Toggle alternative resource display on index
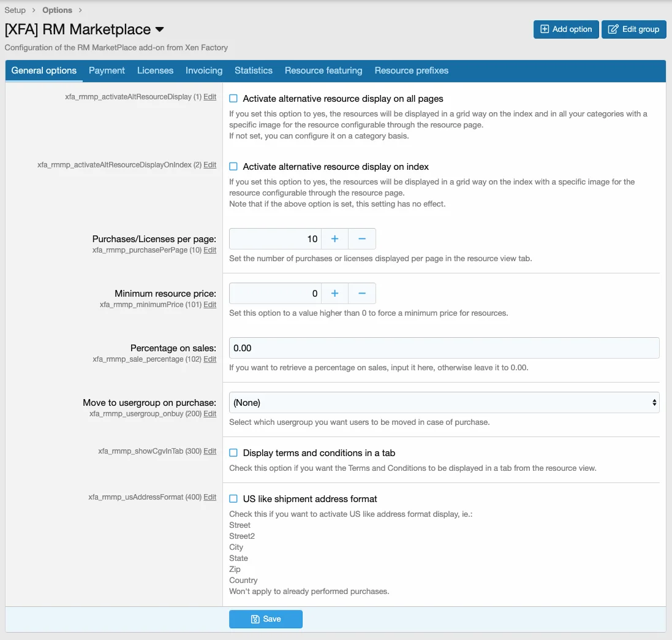 [x=233, y=167]
